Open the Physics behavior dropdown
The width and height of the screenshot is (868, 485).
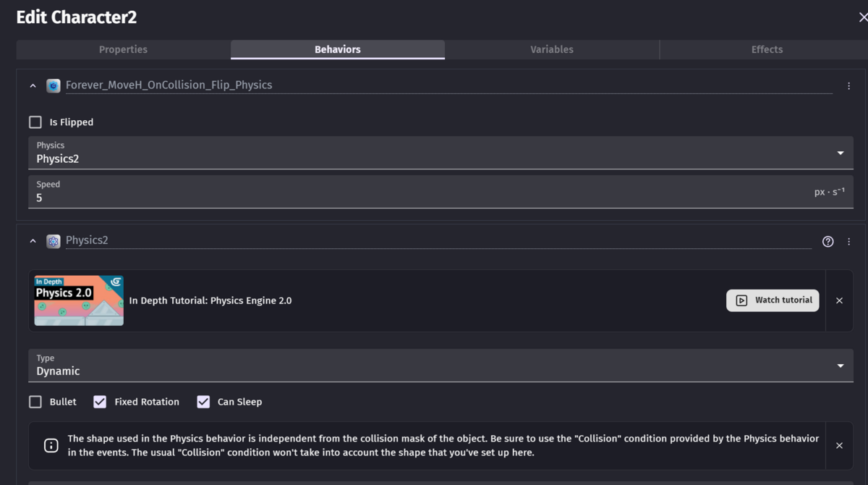[x=441, y=153]
